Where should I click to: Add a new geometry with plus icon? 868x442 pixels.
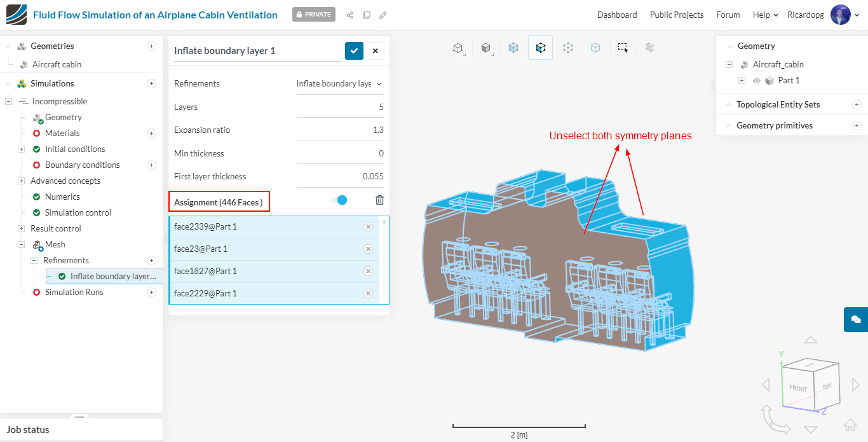pyautogui.click(x=151, y=46)
